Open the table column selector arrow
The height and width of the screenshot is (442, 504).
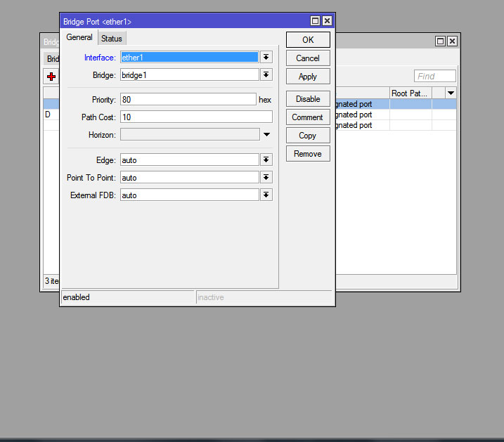coord(451,93)
